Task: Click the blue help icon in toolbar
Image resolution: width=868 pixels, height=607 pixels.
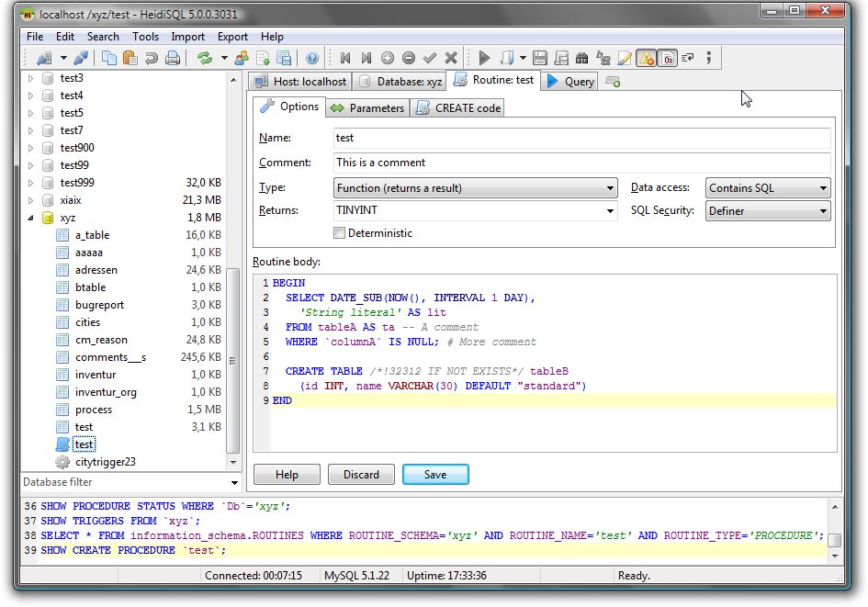Action: pos(312,58)
